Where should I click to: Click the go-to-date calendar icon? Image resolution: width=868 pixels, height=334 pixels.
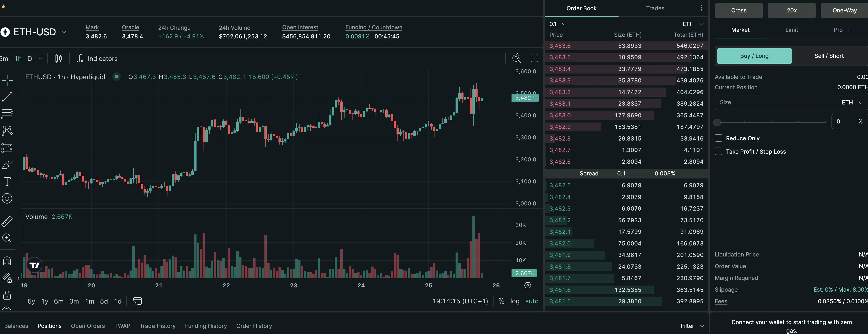pos(137,301)
